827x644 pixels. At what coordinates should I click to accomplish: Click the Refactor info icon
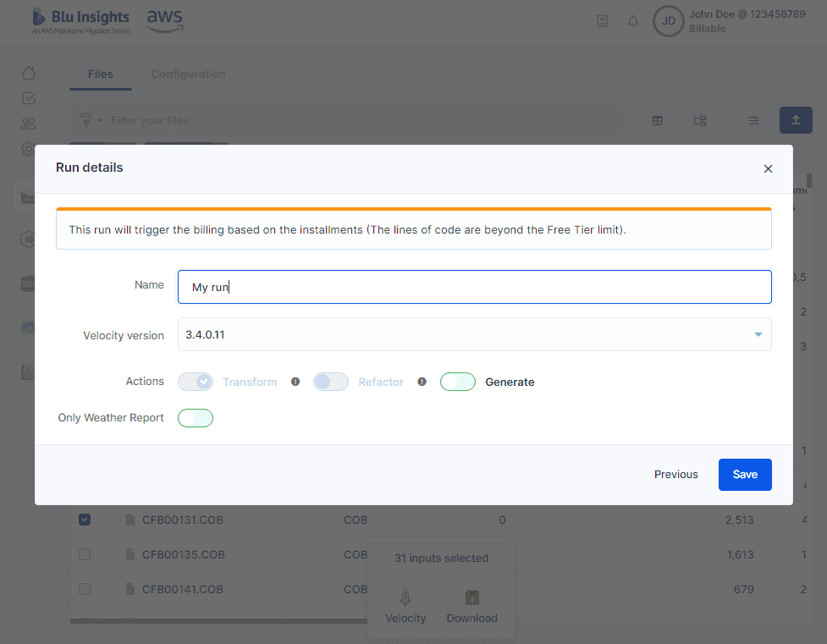422,382
